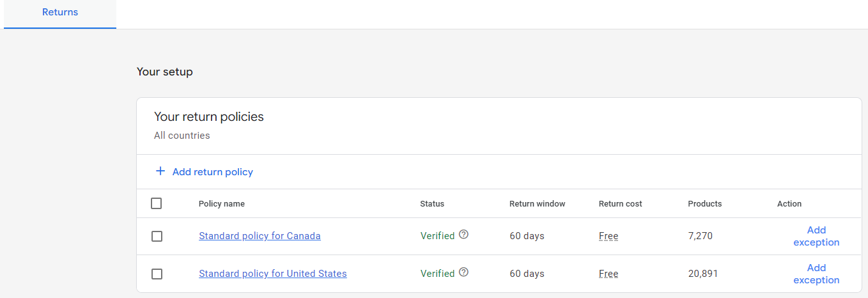Open the Standard policy for United States link
Viewport: 868px width, 298px height.
point(273,274)
